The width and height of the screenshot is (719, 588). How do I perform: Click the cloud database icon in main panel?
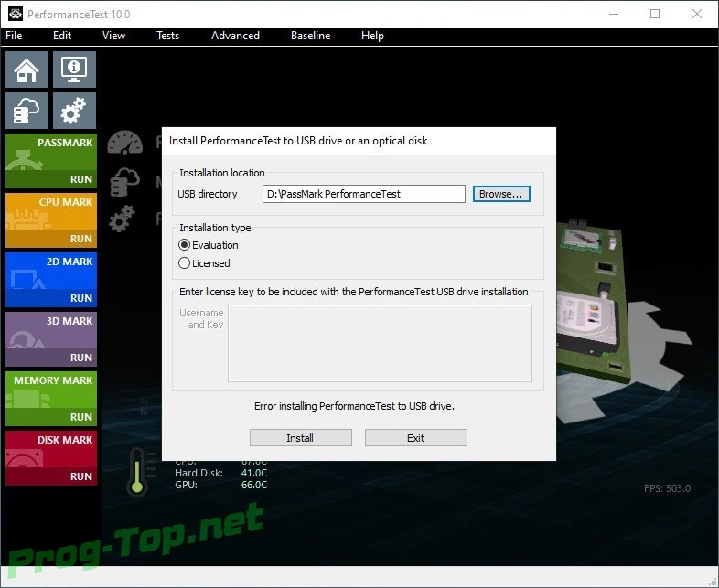coord(124,182)
